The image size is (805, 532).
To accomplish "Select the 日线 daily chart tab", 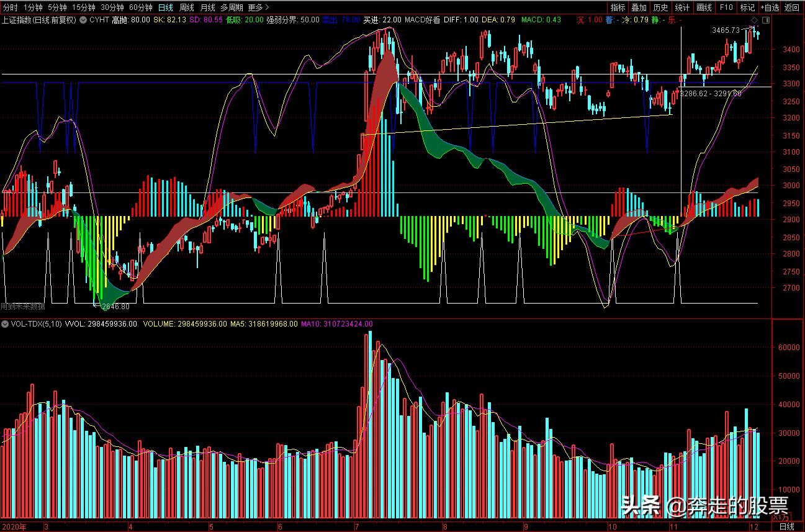I will pyautogui.click(x=165, y=7).
